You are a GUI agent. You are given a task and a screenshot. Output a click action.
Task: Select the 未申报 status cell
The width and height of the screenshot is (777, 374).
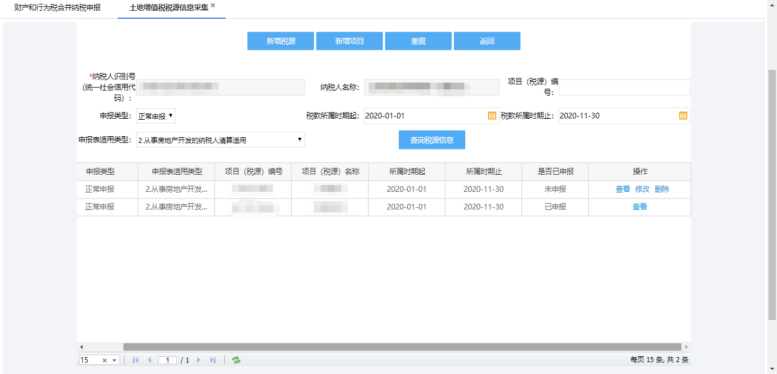[555, 189]
